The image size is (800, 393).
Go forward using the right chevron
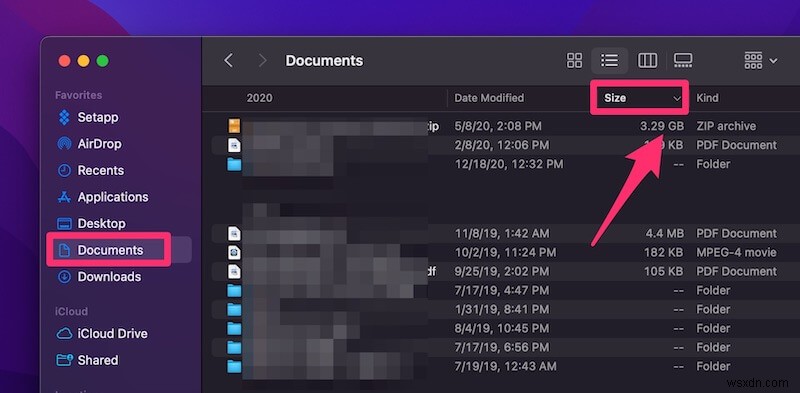click(x=263, y=61)
